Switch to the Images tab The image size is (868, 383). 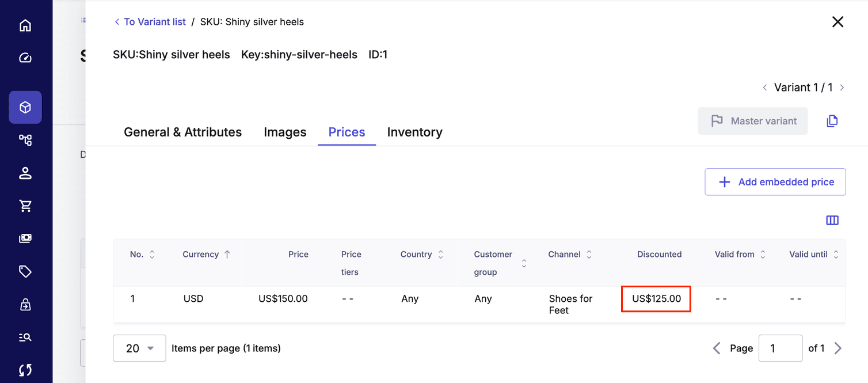[285, 132]
